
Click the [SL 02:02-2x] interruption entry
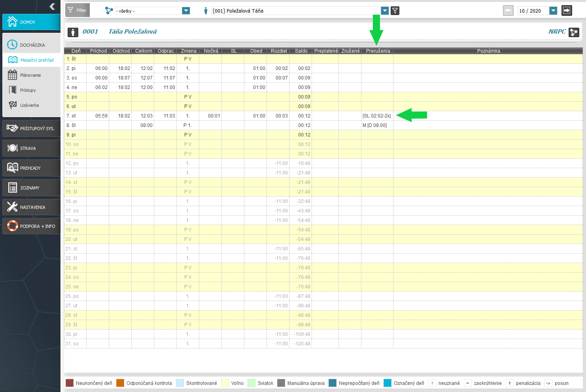(x=376, y=116)
